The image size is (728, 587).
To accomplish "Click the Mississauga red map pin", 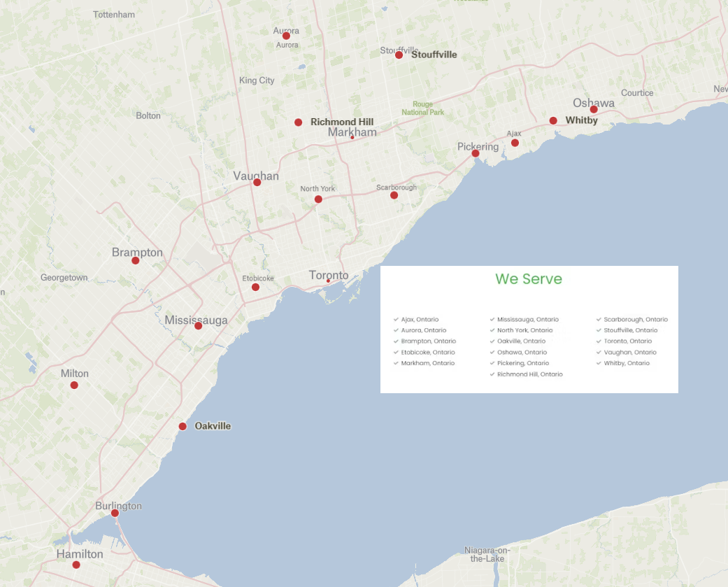I will pos(199,325).
